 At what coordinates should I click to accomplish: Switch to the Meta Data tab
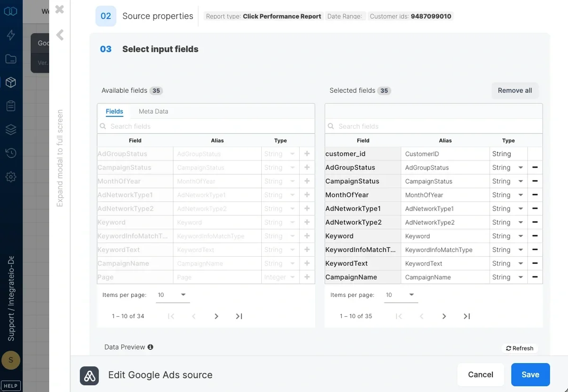[153, 111]
